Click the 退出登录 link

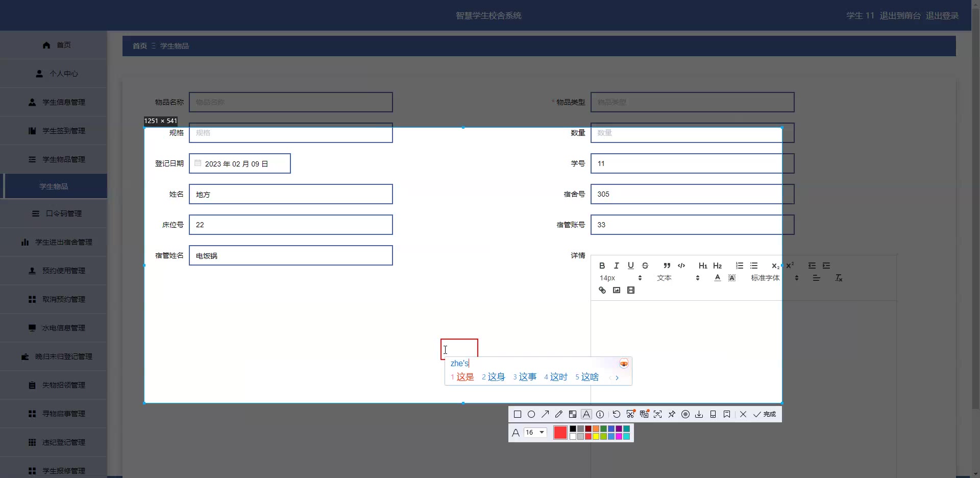pos(942,16)
